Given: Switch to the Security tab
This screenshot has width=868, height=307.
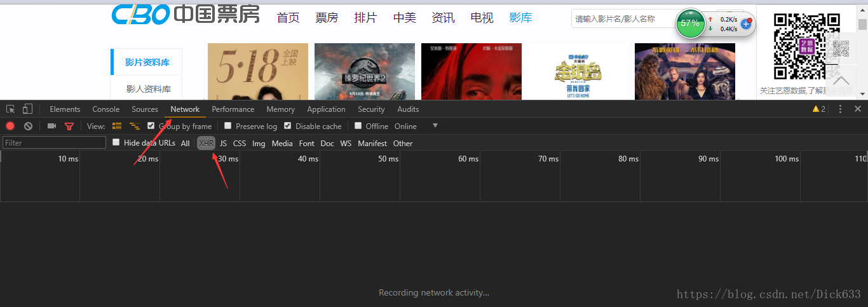Looking at the screenshot, I should point(371,109).
